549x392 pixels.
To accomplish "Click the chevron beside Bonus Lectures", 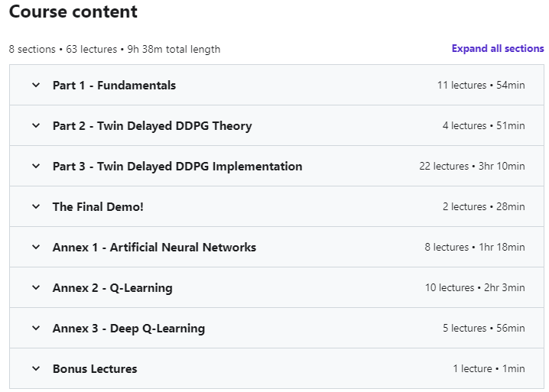I will (36, 369).
